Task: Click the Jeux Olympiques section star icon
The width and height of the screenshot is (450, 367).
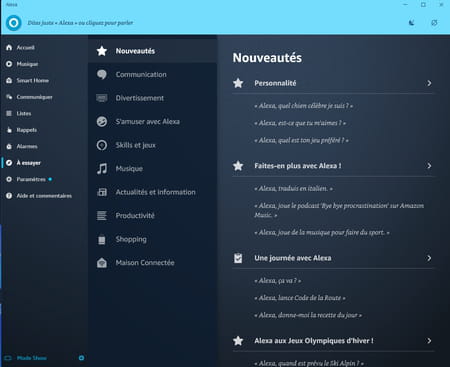Action: (x=238, y=341)
